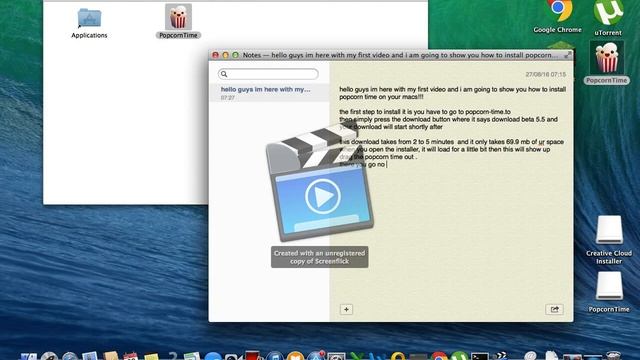Open the share menu in Notes

click(x=554, y=309)
